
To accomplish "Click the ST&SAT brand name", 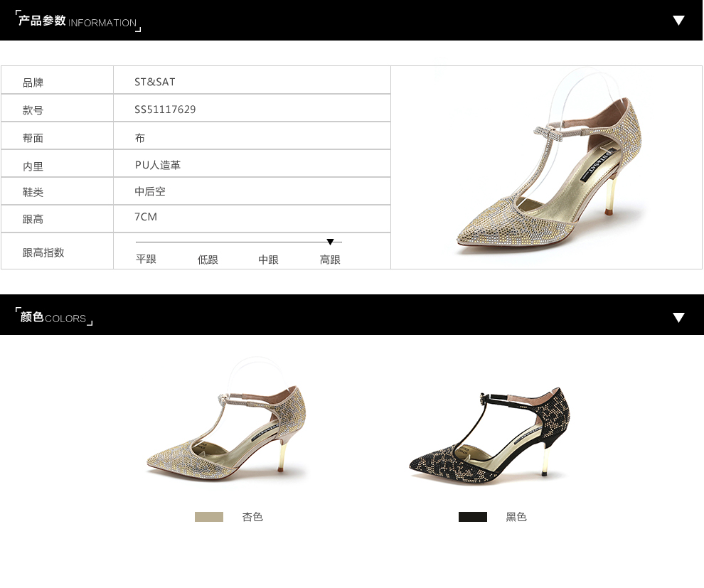I will [155, 82].
